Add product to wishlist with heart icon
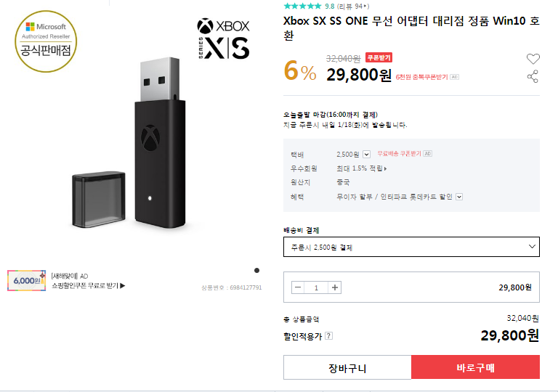The image size is (558, 392). [x=533, y=59]
